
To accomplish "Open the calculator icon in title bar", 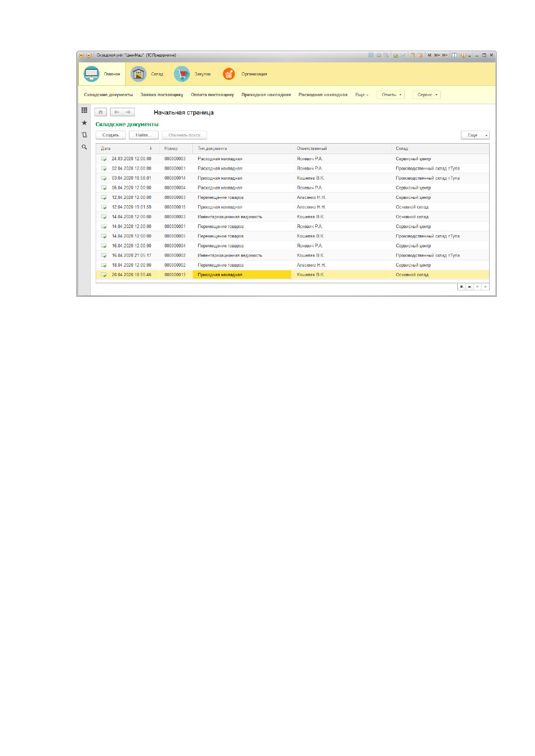I will [x=412, y=55].
